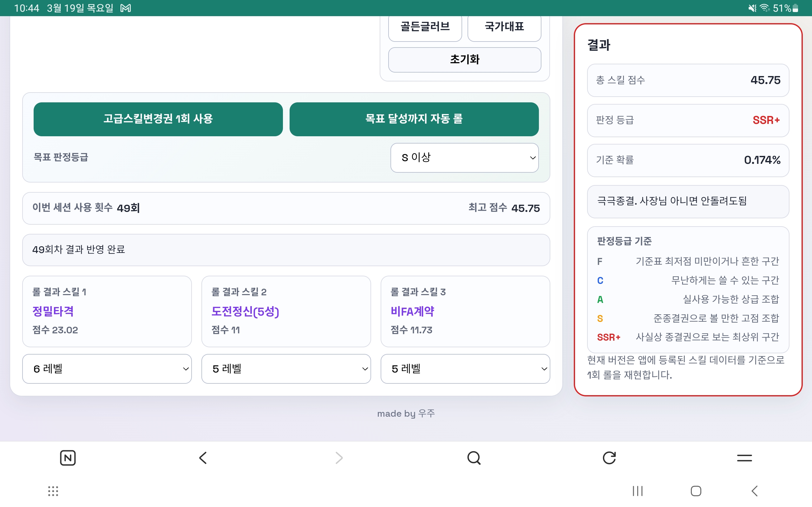Open the browser search icon
Screen dimensions: 812x507
pos(474,458)
